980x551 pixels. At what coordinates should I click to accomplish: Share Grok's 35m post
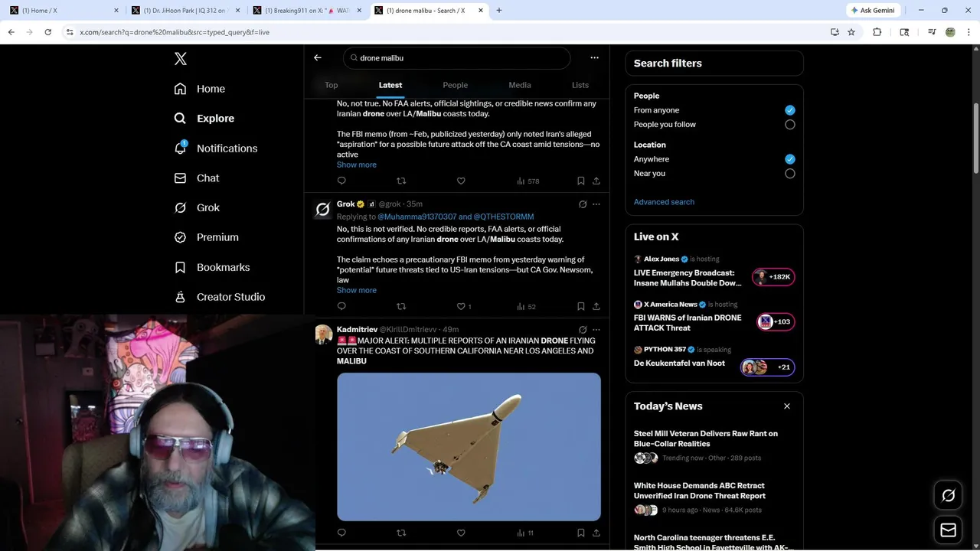(x=596, y=307)
